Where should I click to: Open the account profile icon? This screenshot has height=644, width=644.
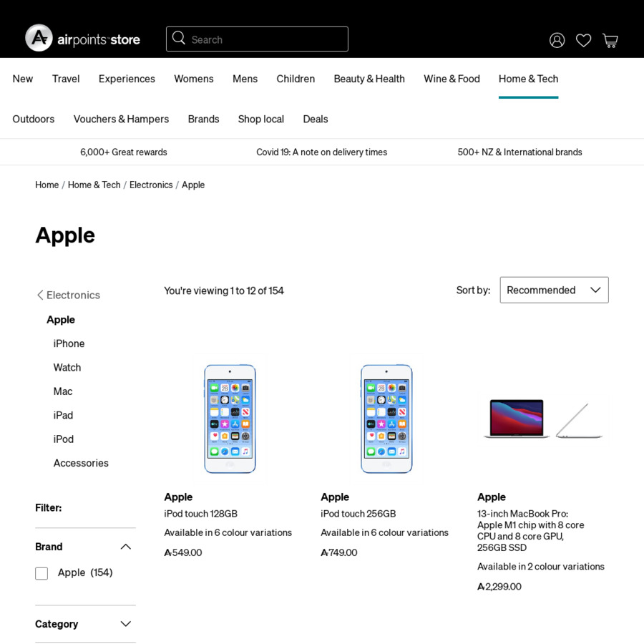[557, 40]
